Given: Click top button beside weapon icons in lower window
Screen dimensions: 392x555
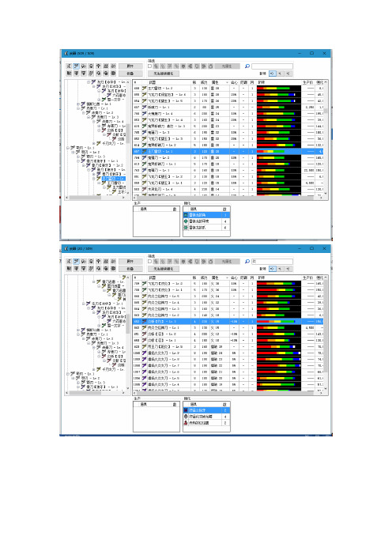Looking at the screenshot, I should 130,262.
